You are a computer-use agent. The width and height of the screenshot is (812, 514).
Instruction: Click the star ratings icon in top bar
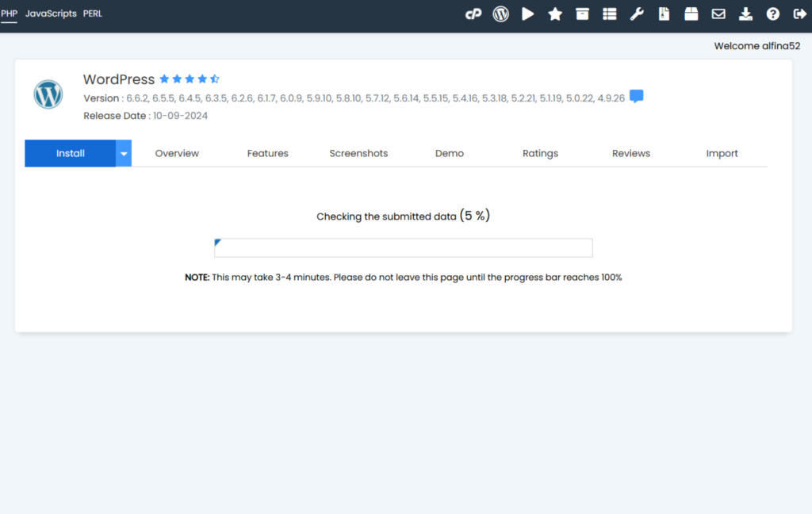tap(555, 13)
